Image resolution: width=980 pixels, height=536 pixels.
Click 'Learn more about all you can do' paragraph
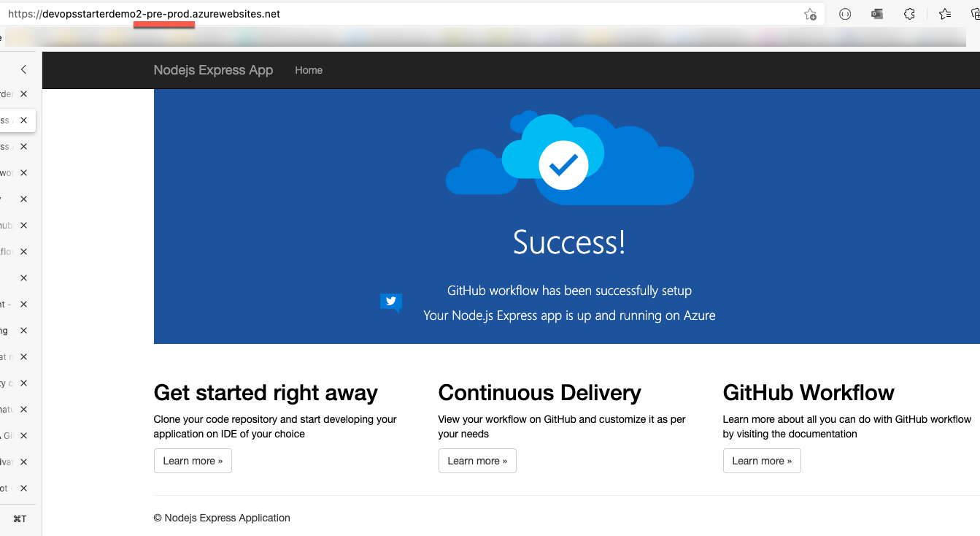847,426
